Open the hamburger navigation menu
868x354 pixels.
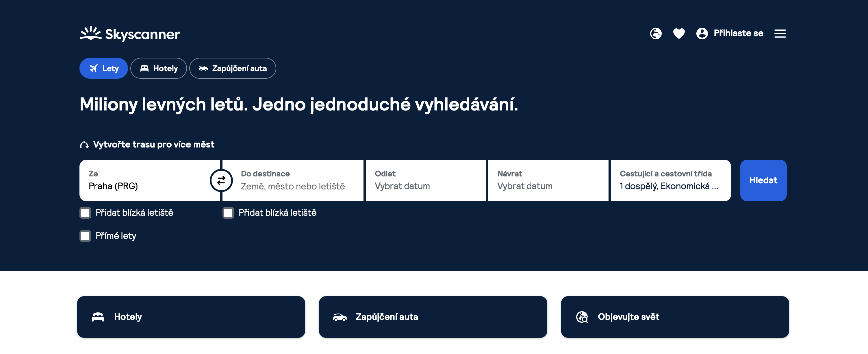click(x=780, y=33)
